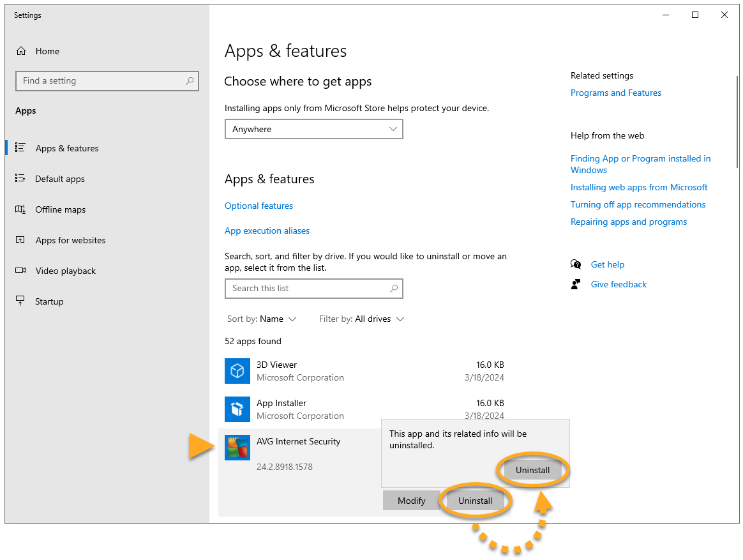Screen dimensions: 743x560
Task: Click the AVG Internet Security icon
Action: (x=237, y=448)
